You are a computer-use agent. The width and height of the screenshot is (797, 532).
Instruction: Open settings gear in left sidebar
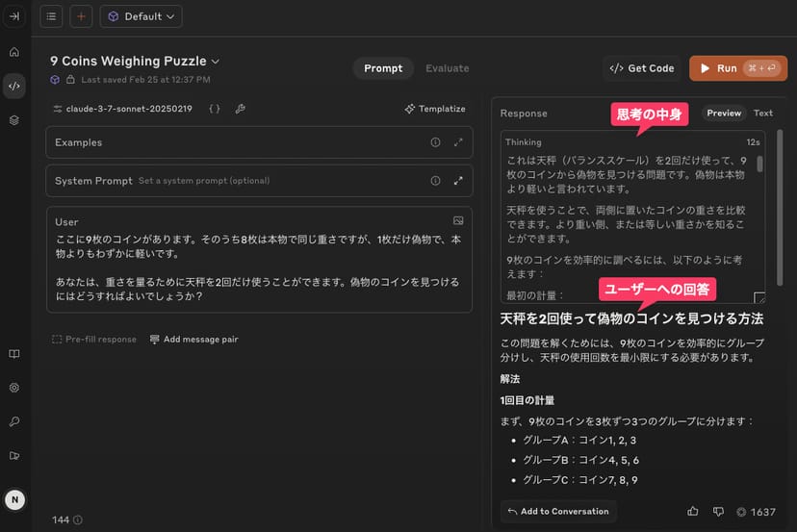(14, 388)
